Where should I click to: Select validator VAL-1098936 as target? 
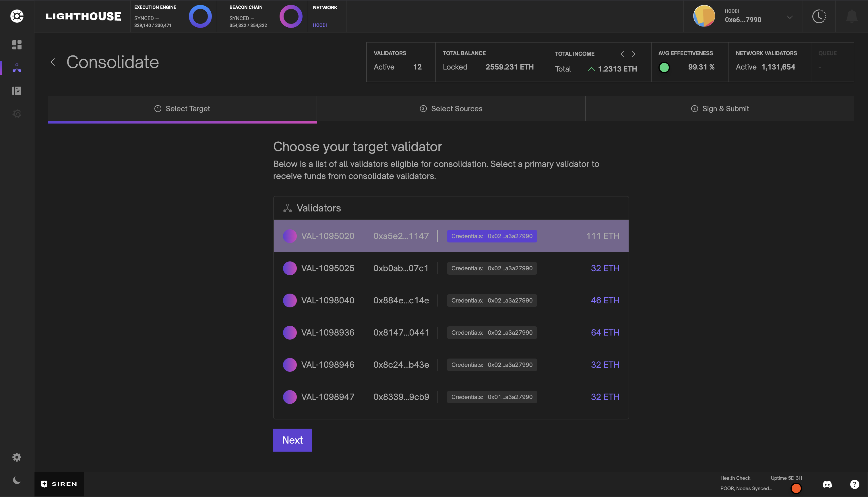pos(451,332)
